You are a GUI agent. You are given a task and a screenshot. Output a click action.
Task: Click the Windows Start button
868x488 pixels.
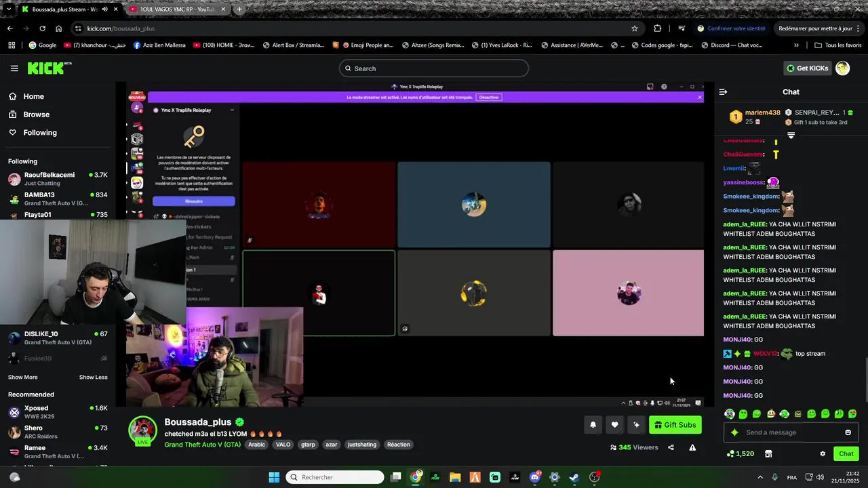pyautogui.click(x=274, y=477)
